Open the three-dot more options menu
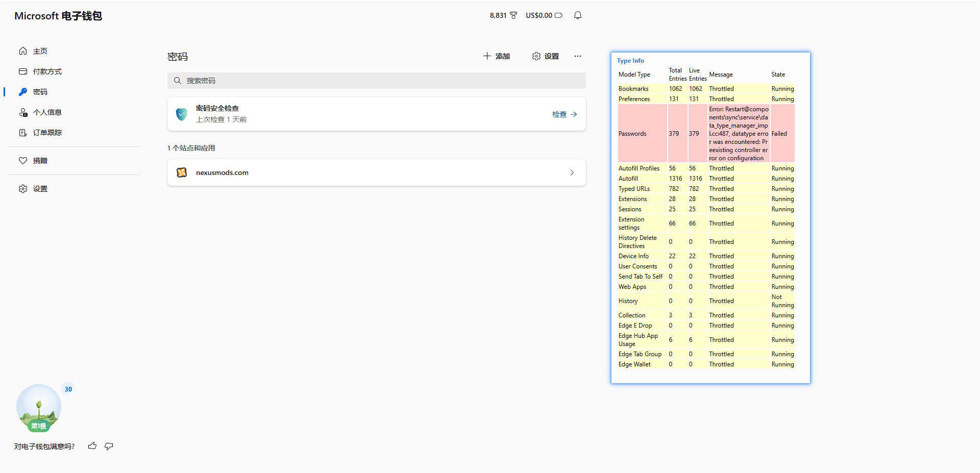This screenshot has height=473, width=980. coord(577,56)
